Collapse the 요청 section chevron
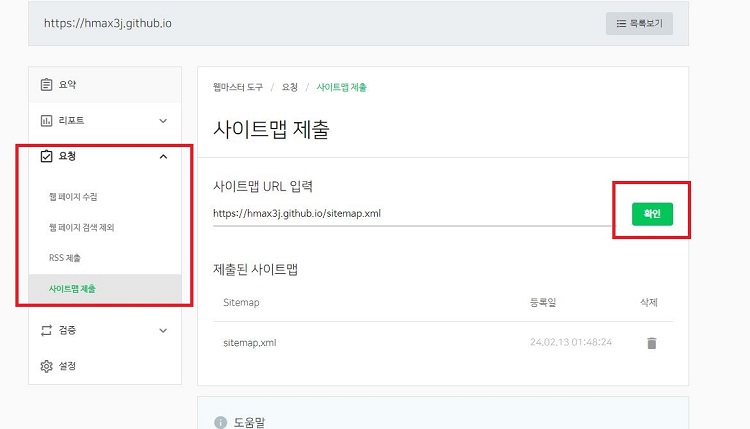This screenshot has width=750, height=429. 163,156
